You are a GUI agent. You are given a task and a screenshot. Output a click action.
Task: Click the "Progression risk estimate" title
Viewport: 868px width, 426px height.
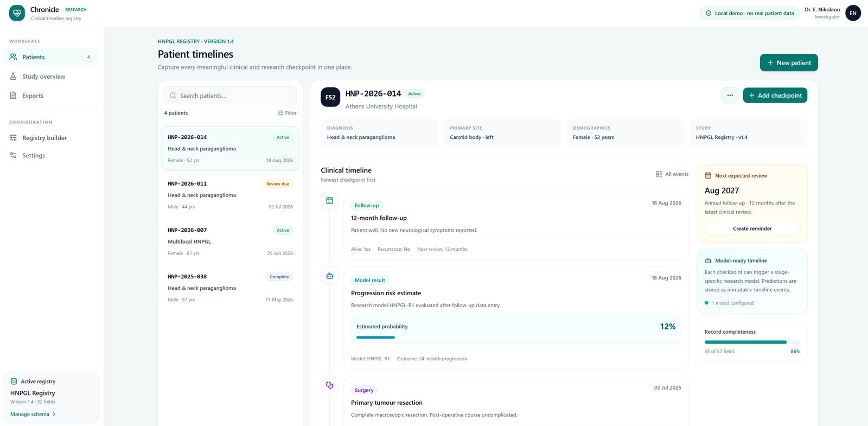pyautogui.click(x=386, y=293)
